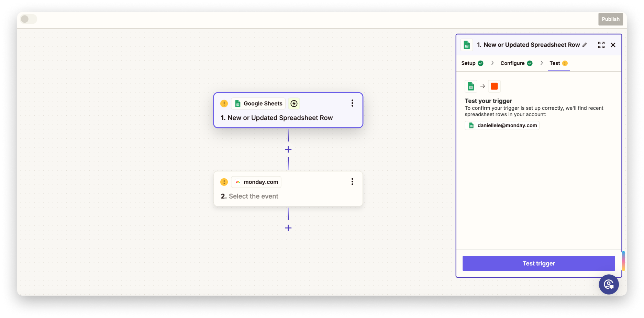The image size is (644, 318).
Task: Click the green check next to Configure
Action: tap(530, 63)
